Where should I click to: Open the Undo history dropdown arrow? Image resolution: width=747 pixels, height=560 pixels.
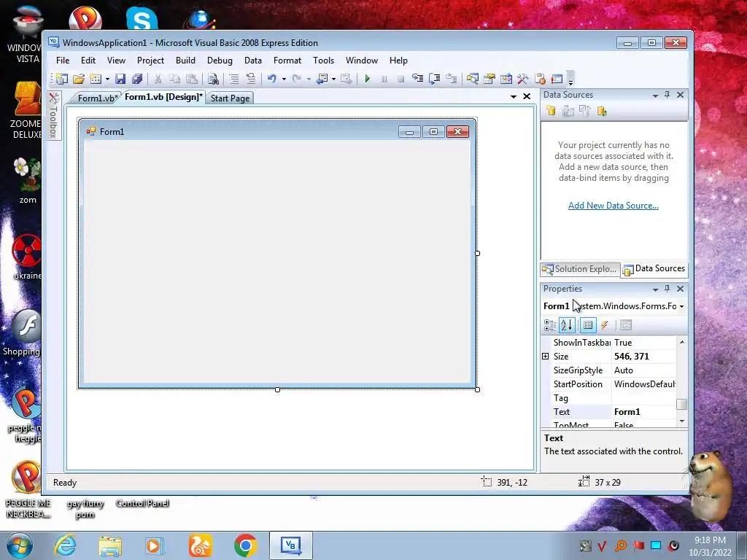[284, 79]
